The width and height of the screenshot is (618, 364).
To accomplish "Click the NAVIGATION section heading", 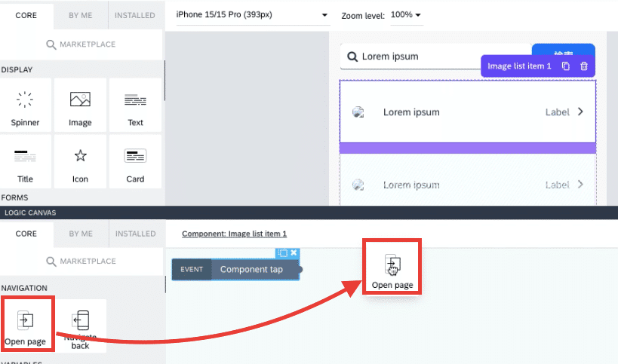I will click(24, 288).
